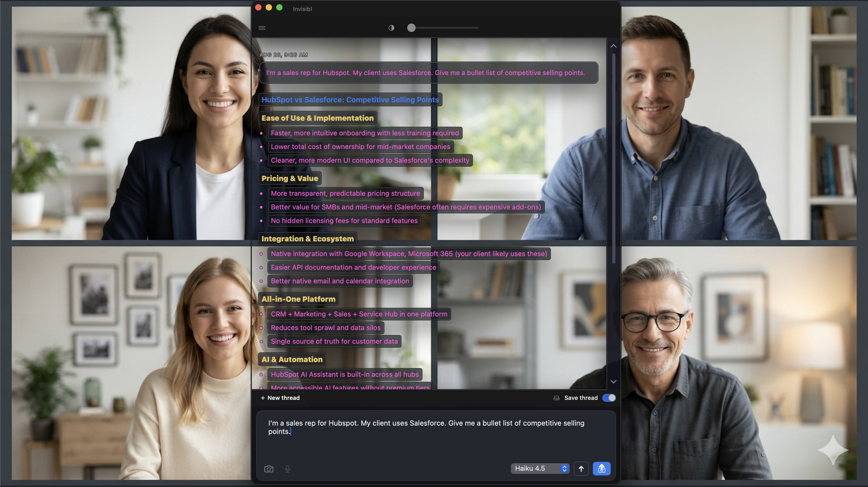
Task: Focus the message input field
Action: coord(436,435)
